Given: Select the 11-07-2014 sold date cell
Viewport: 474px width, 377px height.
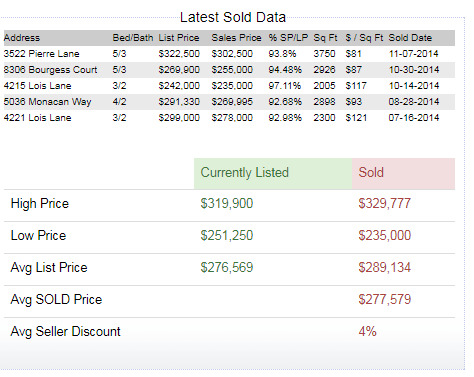Looking at the screenshot, I should pos(413,54).
